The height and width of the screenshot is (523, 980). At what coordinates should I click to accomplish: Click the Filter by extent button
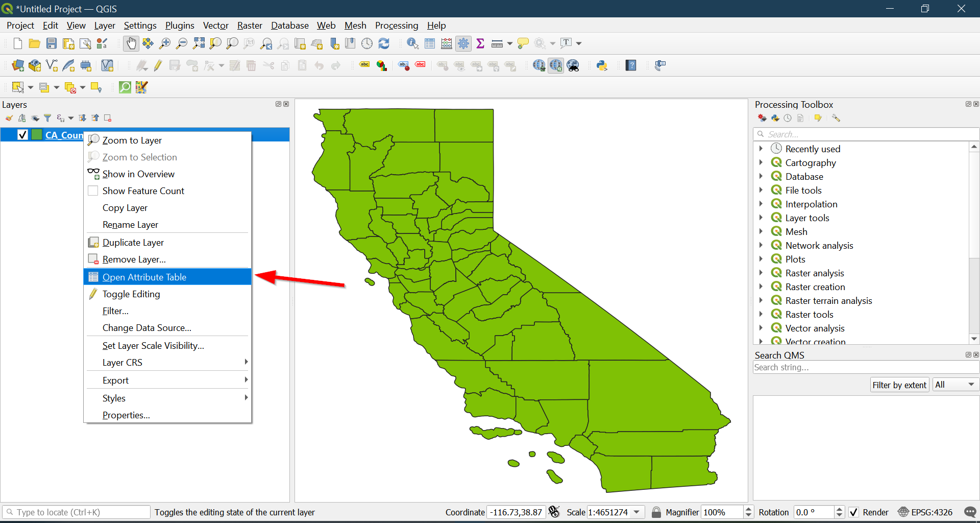pos(899,385)
